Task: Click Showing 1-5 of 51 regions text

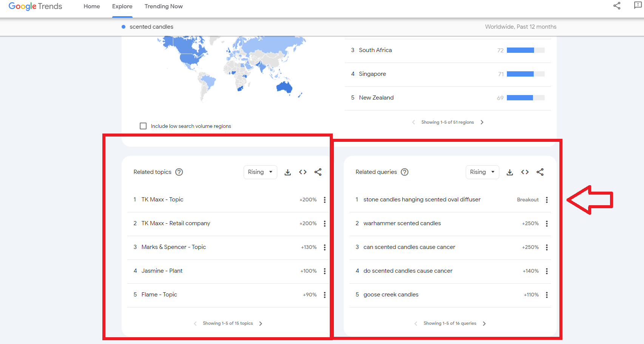Action: click(x=448, y=122)
